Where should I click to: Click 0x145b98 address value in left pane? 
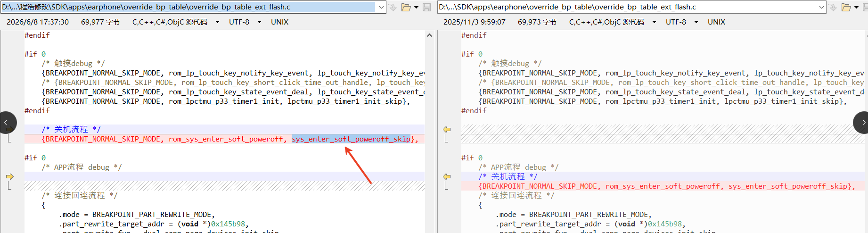228,224
